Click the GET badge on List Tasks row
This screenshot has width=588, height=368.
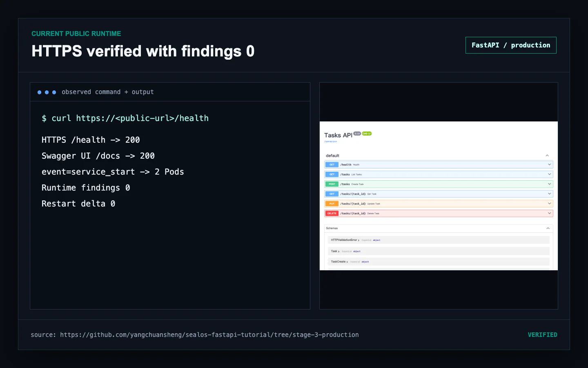(x=332, y=175)
